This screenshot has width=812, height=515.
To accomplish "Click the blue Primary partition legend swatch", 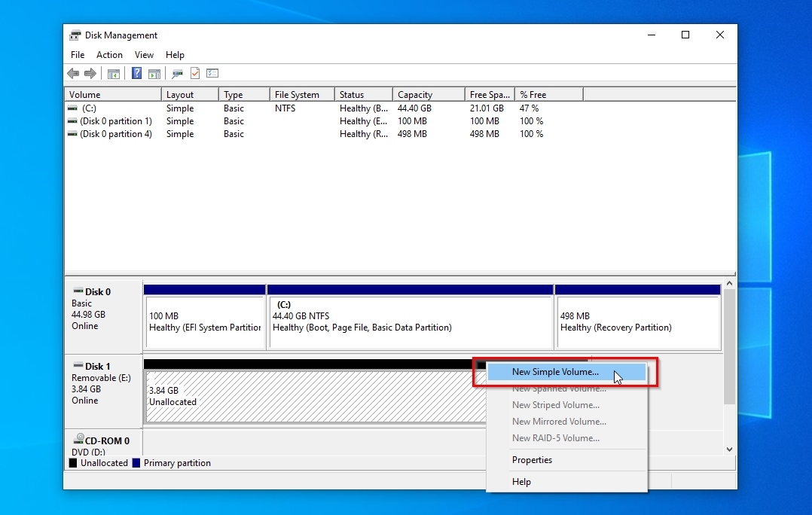I will point(136,463).
